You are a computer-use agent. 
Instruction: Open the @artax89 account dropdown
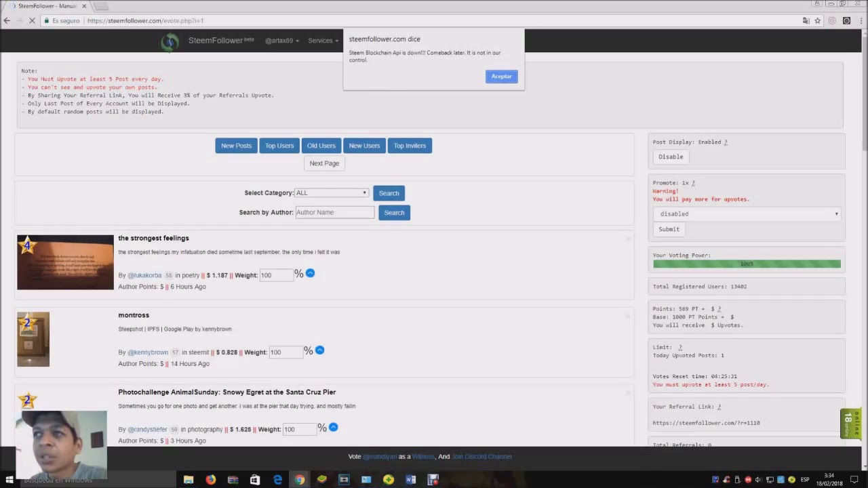(x=281, y=41)
